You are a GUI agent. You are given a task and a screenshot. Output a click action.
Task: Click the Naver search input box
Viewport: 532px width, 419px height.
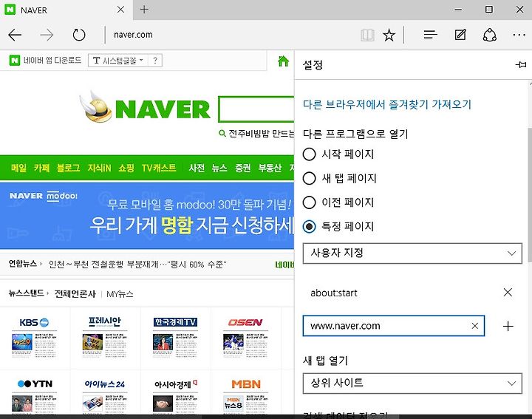click(256, 109)
